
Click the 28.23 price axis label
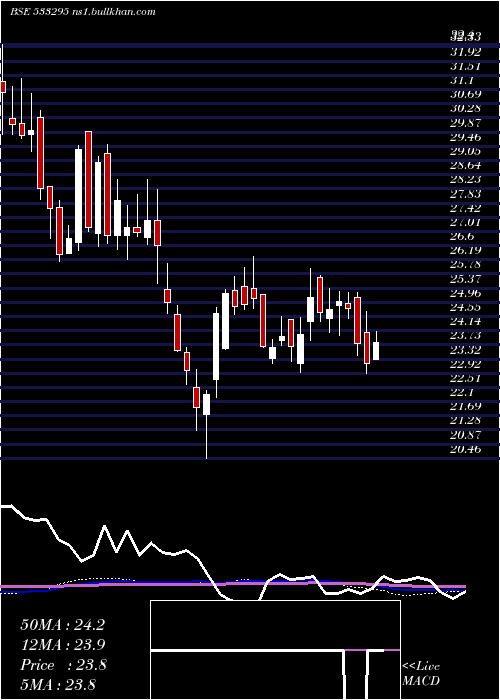click(466, 180)
